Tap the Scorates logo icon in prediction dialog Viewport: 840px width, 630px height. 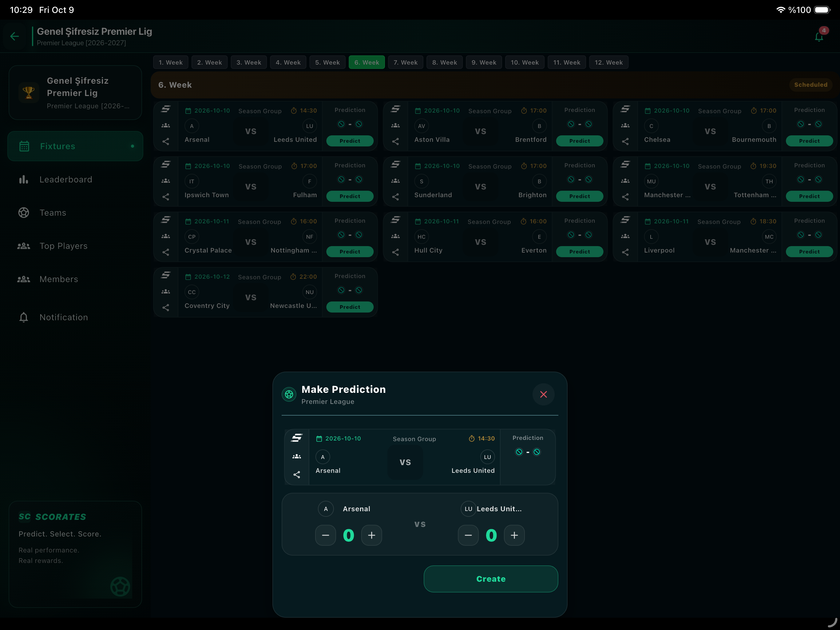click(x=297, y=438)
